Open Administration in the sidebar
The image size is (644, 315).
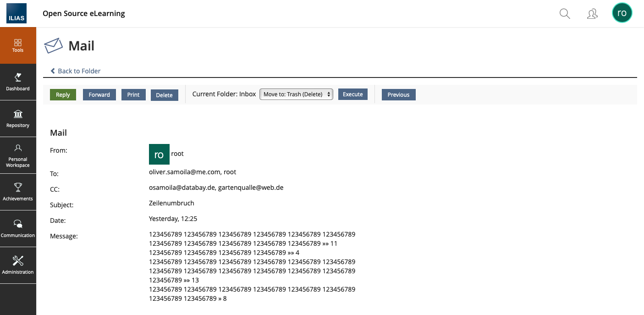click(18, 265)
